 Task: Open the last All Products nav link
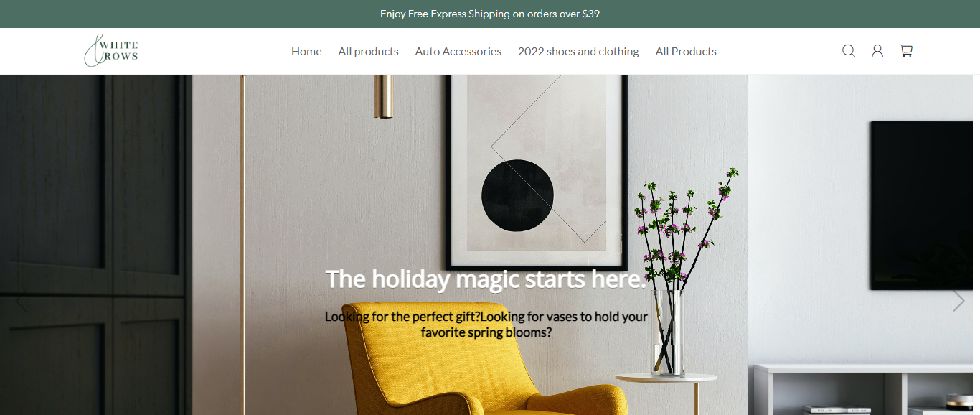[686, 52]
